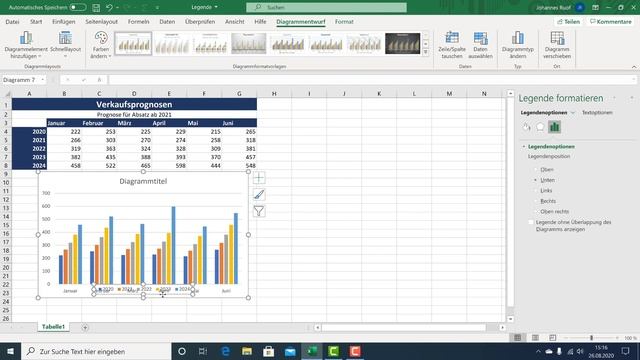This screenshot has width=640, height=360.
Task: Click the zoom slider handle
Action: [591, 338]
